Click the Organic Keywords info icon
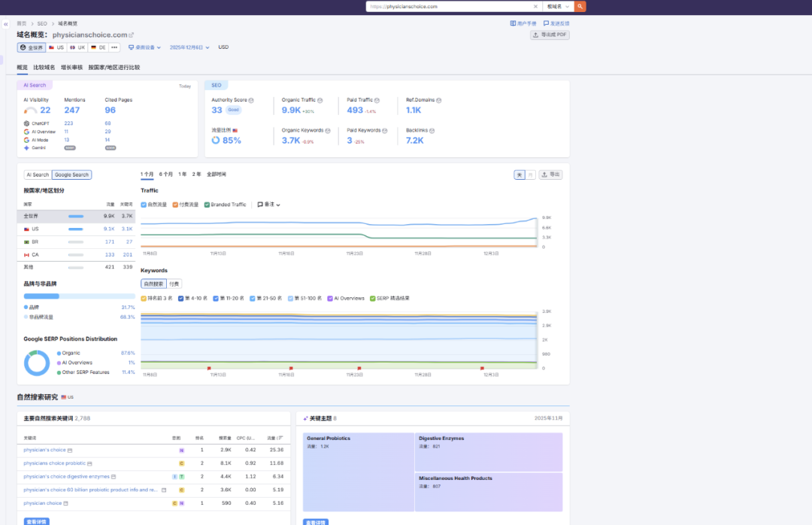812x525 pixels. click(328, 131)
